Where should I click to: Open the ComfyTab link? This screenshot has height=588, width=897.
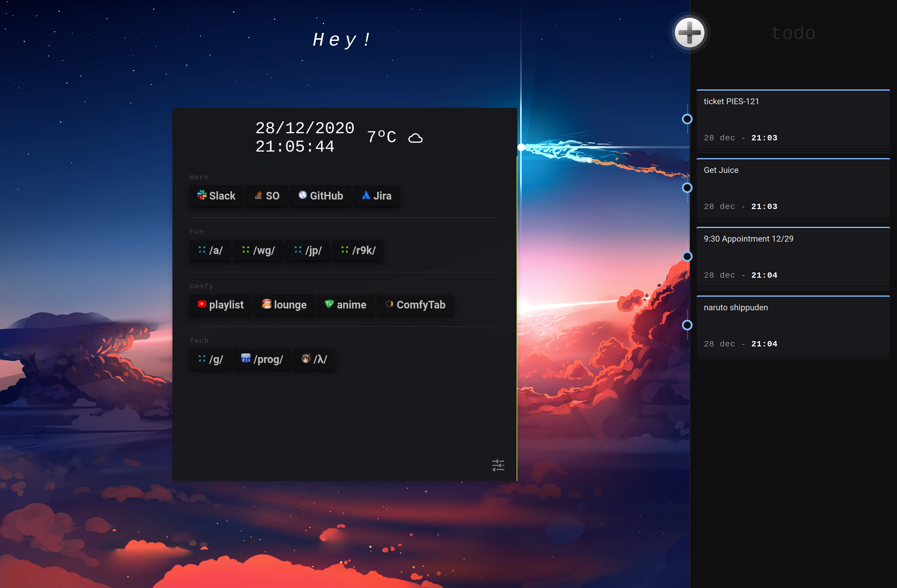pyautogui.click(x=415, y=305)
